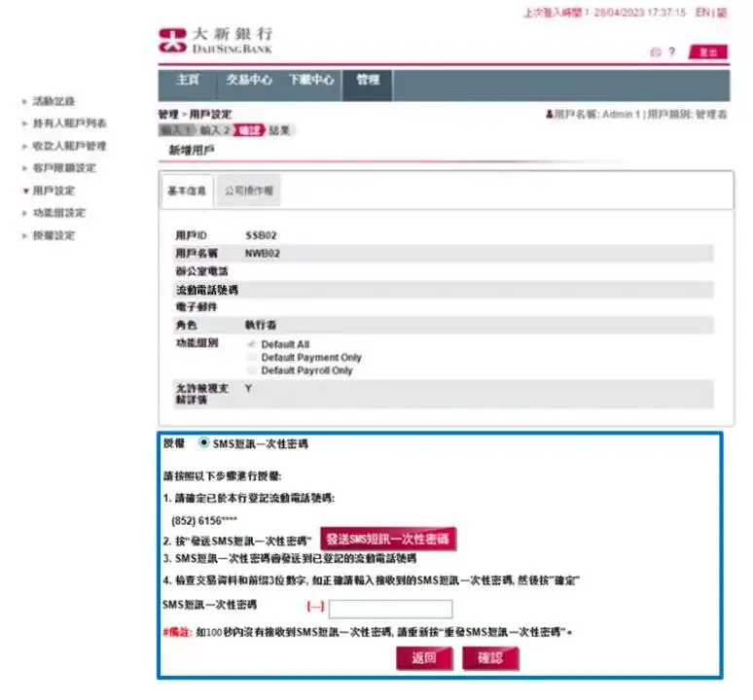Open the 主頁 home menu
753x700 pixels.
[x=188, y=80]
